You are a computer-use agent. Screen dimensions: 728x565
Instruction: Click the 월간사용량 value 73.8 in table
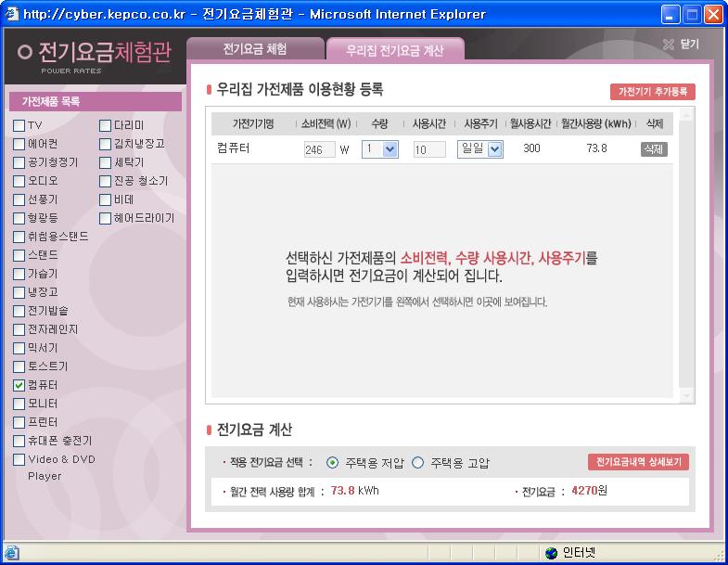point(596,148)
